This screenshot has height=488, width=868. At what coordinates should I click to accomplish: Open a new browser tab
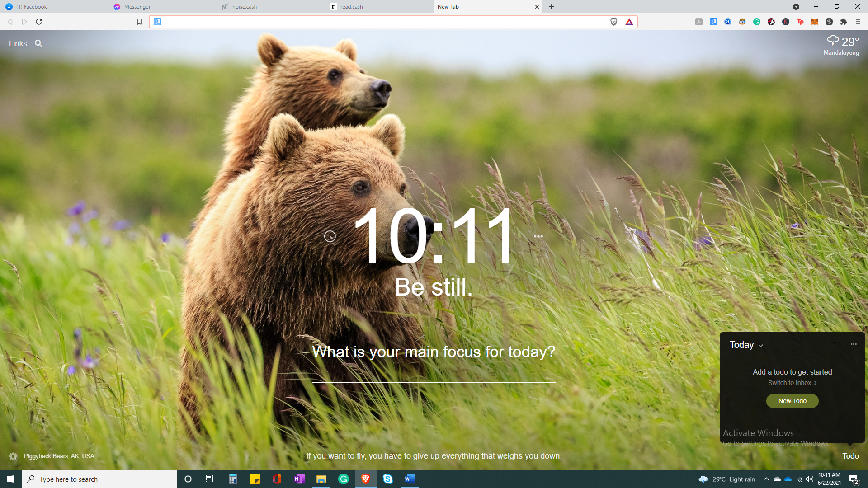point(552,7)
